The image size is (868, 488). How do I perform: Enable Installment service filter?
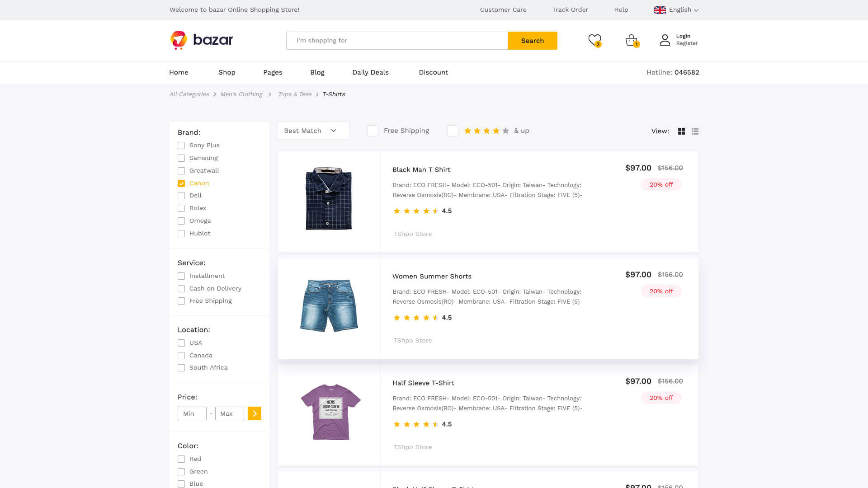coord(181,276)
